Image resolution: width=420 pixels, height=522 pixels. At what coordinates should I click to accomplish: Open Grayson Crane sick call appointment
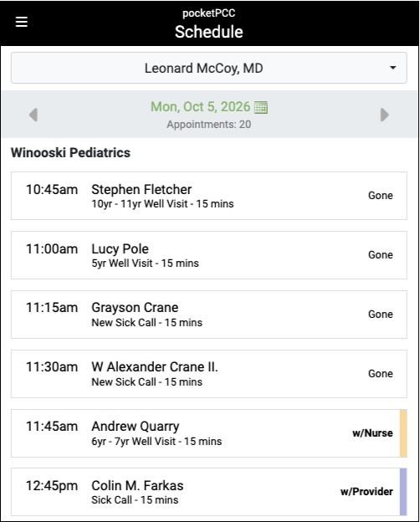209,315
